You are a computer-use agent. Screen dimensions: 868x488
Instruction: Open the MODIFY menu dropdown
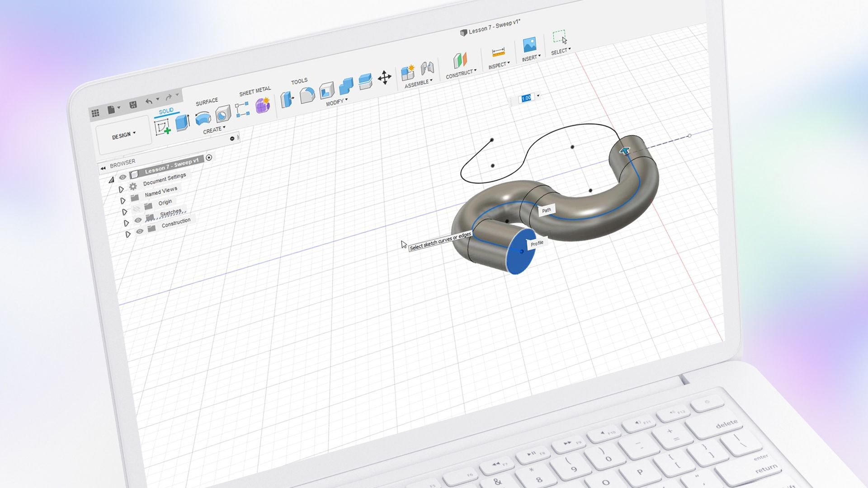coord(337,102)
